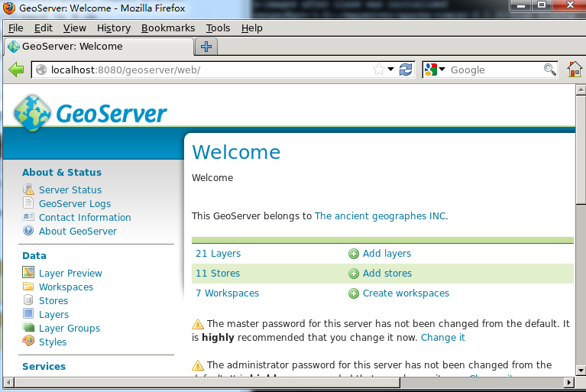Image resolution: width=586 pixels, height=392 pixels.
Task: Open the Layers sidebar link
Action: click(x=53, y=315)
